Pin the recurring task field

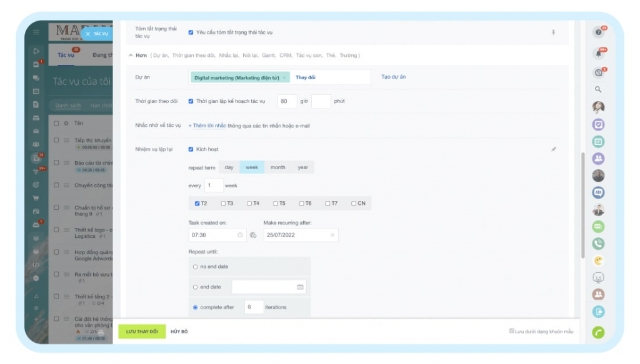[554, 149]
